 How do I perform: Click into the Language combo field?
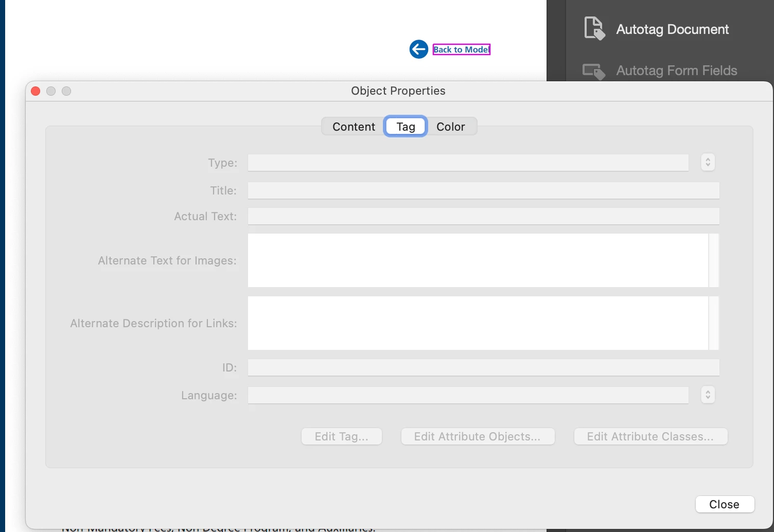468,395
